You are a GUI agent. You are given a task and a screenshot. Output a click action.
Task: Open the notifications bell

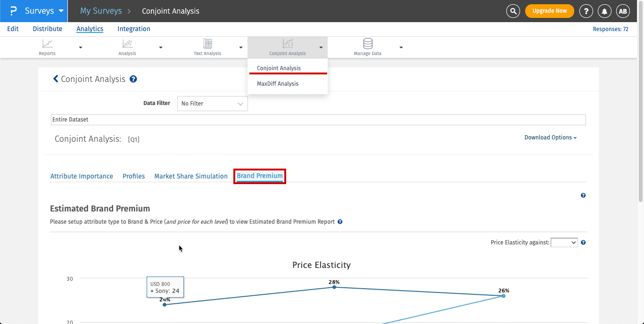click(604, 11)
